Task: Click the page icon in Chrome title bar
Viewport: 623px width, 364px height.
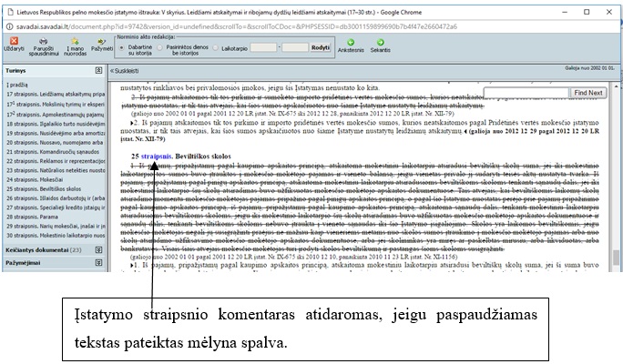Action: 11,12
